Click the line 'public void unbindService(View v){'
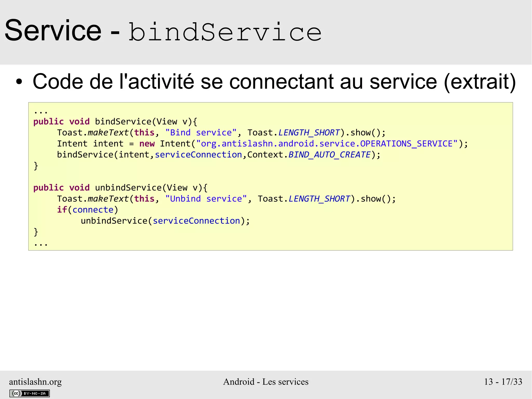Screen dimensions: 532x399 click(121, 188)
